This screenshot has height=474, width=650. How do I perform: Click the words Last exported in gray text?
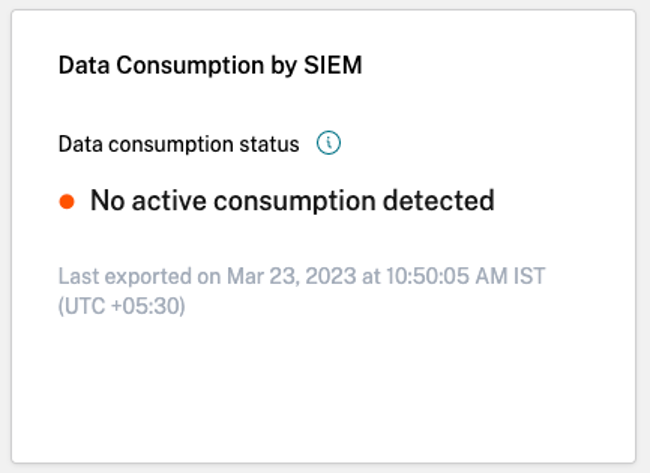[x=111, y=274]
